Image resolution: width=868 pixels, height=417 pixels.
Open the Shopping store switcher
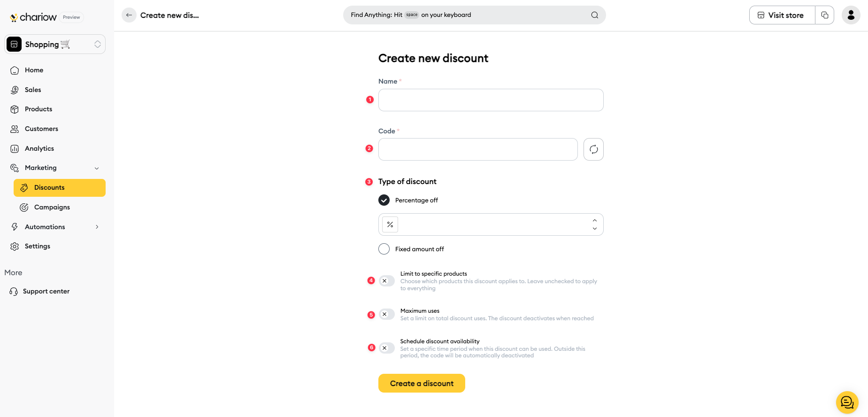tap(55, 44)
